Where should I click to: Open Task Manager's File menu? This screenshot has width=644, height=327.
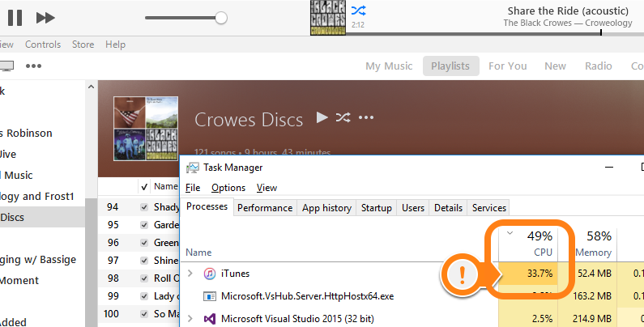pos(193,188)
